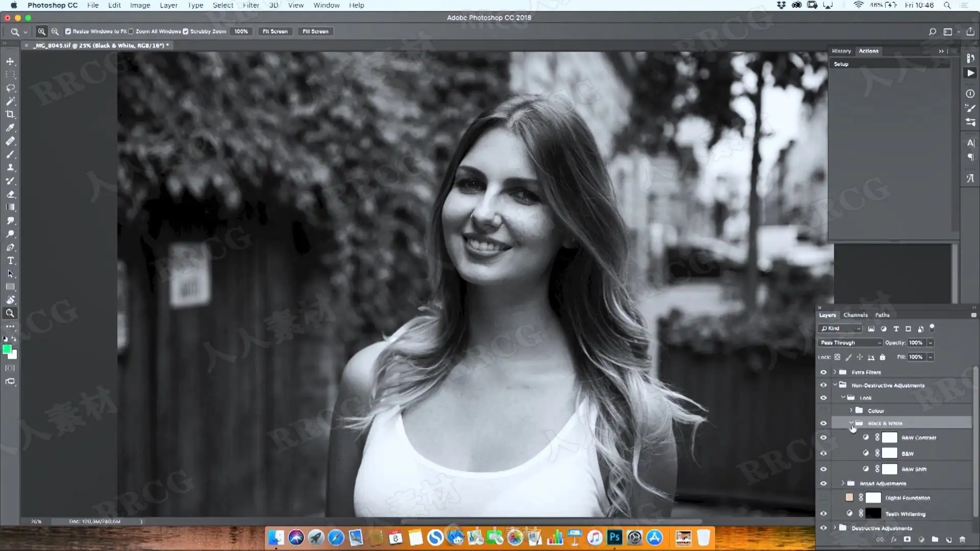The image size is (980, 551).
Task: Select the Crop tool
Action: pyautogui.click(x=10, y=114)
